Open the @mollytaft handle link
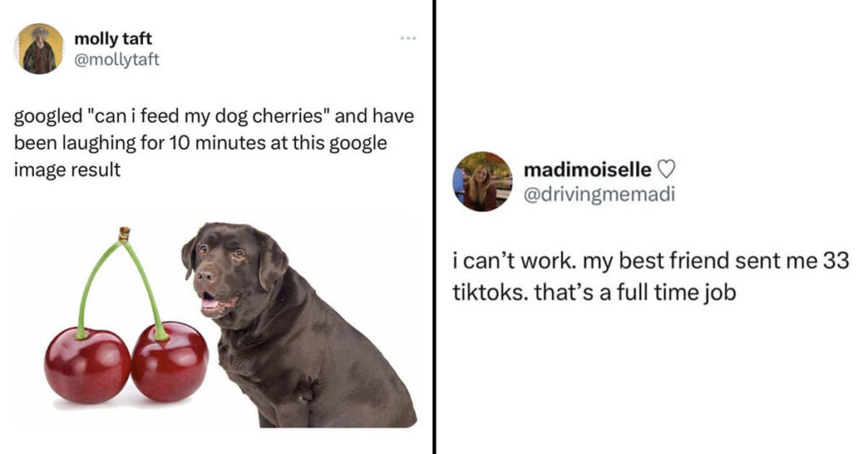Viewport: 868px width, 454px height. pyautogui.click(x=116, y=59)
